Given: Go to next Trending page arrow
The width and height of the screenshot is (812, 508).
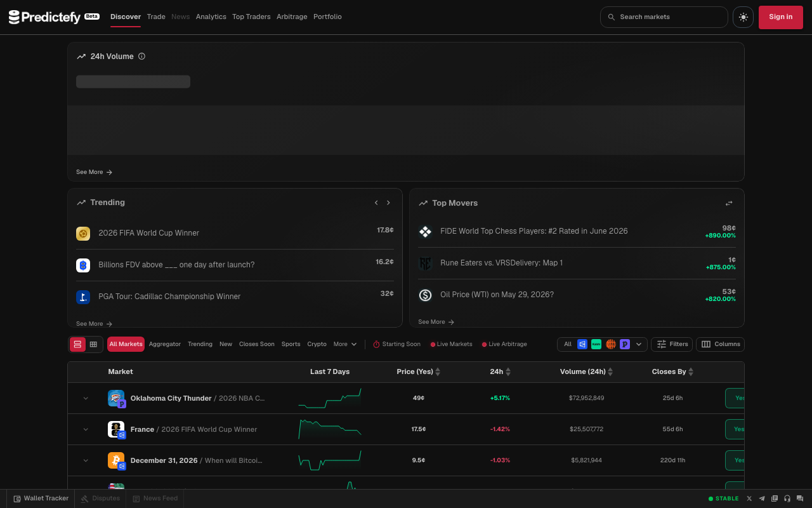Looking at the screenshot, I should pos(388,203).
